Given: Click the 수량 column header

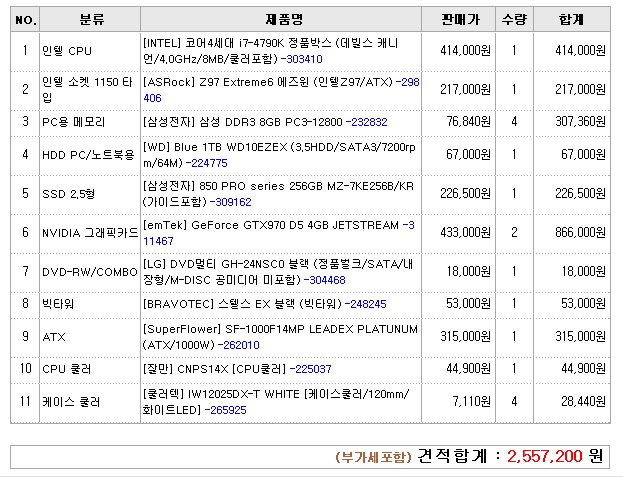Looking at the screenshot, I should click(514, 19).
